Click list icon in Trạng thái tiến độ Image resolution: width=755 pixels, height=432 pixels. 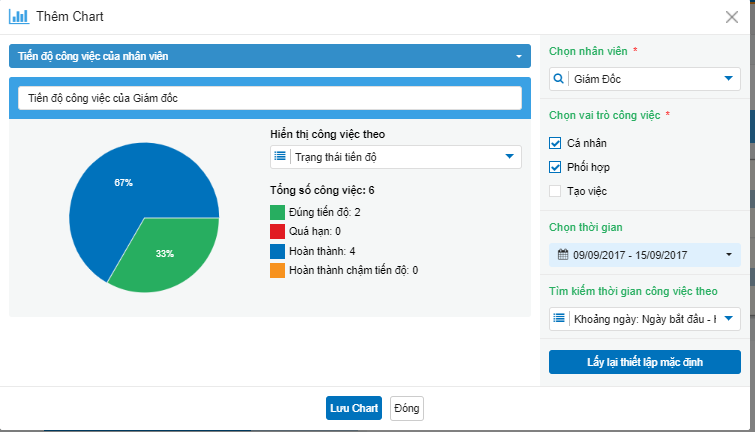pos(280,157)
